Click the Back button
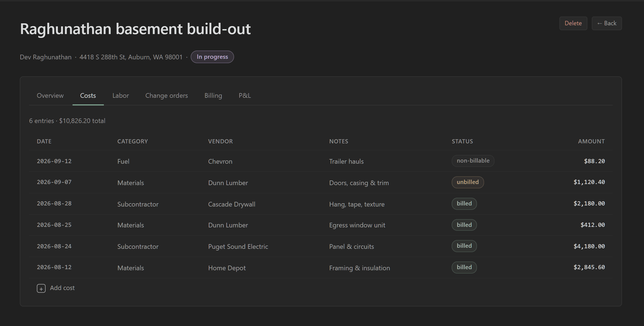The width and height of the screenshot is (644, 326). point(607,23)
